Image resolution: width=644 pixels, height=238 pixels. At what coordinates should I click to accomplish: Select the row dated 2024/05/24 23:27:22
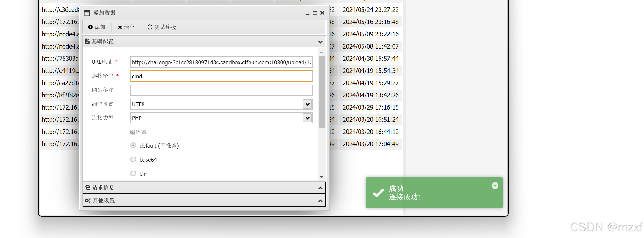point(370,10)
